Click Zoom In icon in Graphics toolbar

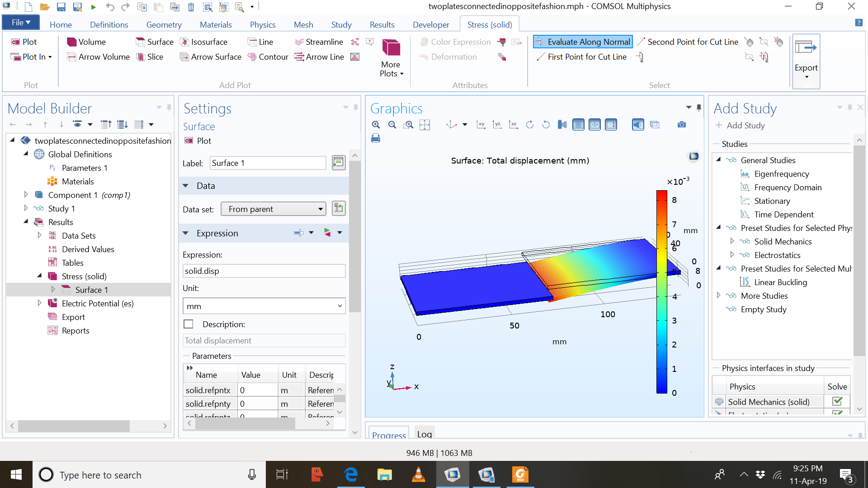pos(376,125)
